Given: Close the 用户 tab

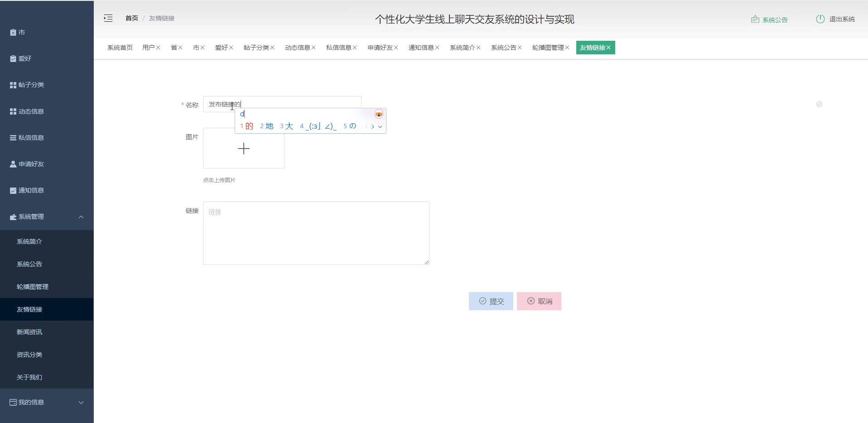Looking at the screenshot, I should point(158,48).
